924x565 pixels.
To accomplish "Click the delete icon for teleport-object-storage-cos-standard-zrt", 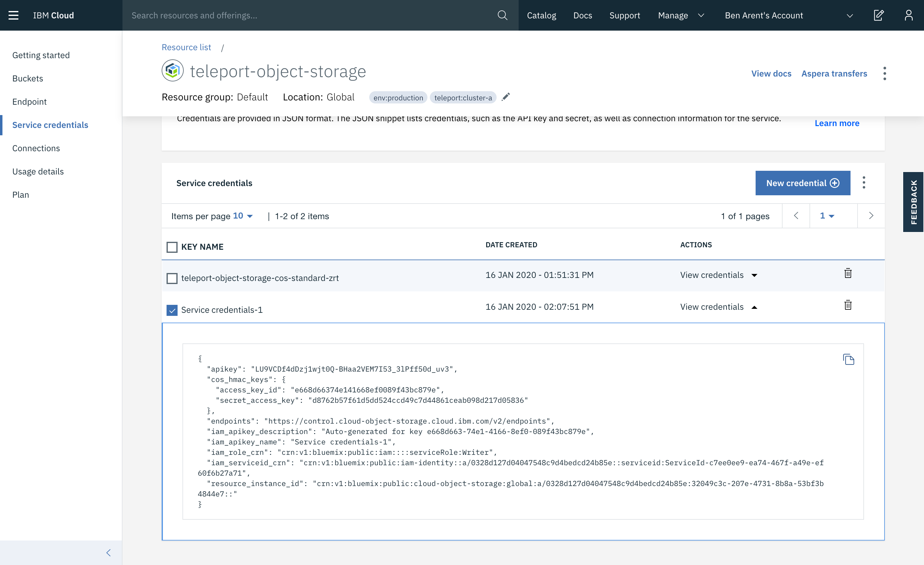I will 847,273.
